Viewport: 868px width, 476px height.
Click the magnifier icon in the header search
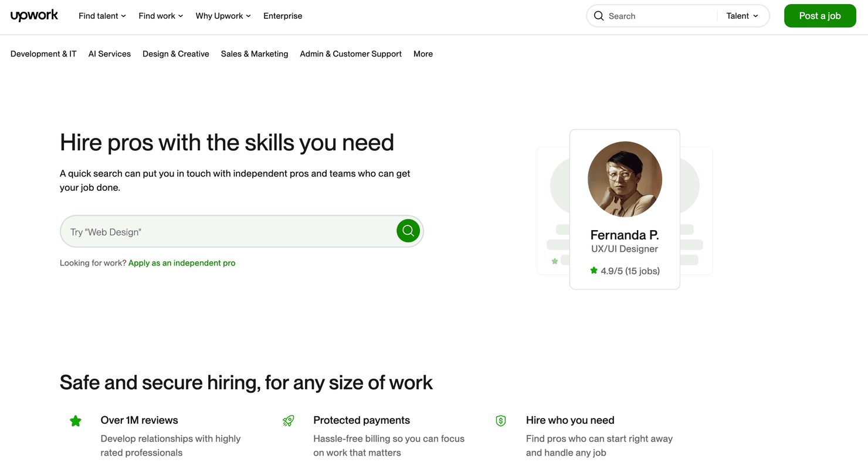(x=599, y=16)
